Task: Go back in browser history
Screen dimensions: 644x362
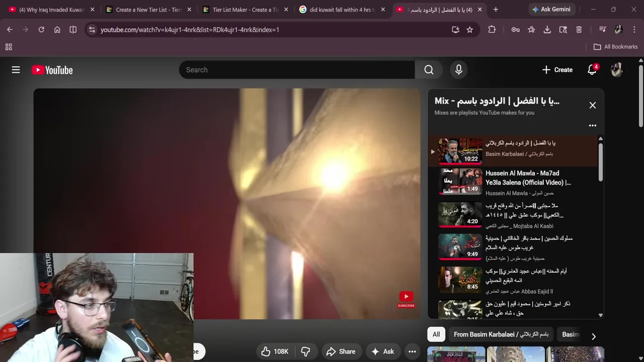Action: (10, 30)
